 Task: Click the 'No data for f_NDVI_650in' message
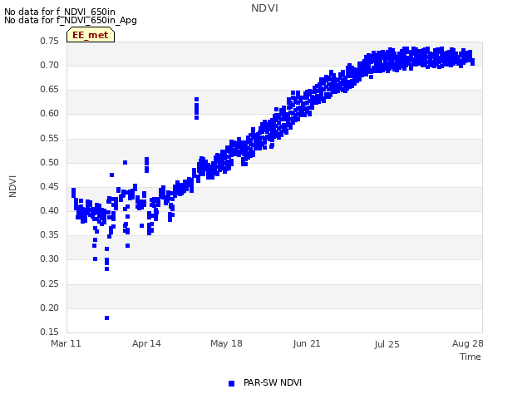tap(60, 12)
